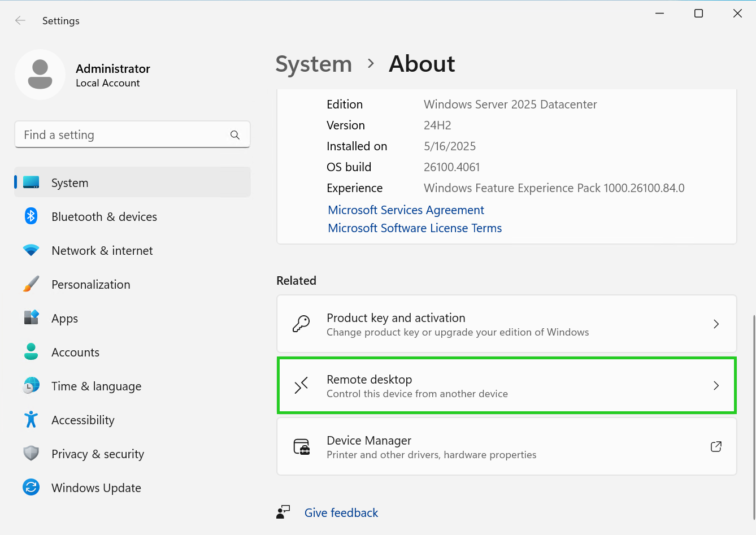Click the Time & language clock icon
Image resolution: width=756 pixels, height=535 pixels.
31,386
